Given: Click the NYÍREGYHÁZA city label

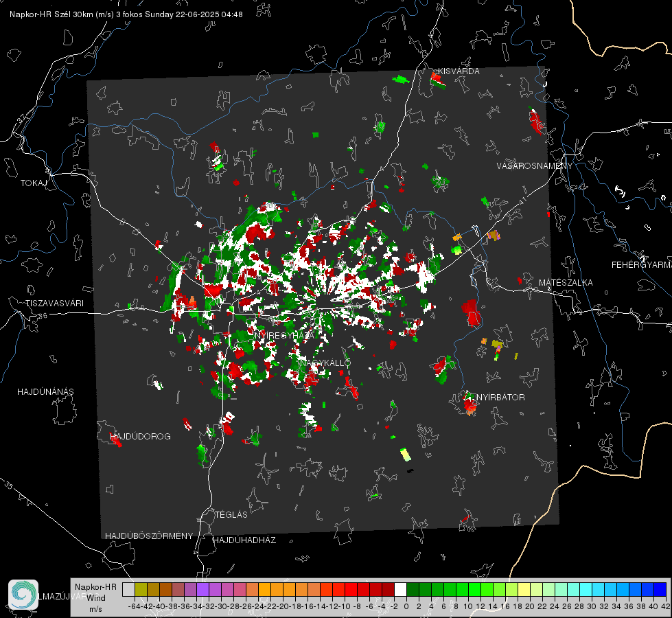Looking at the screenshot, I should [284, 335].
